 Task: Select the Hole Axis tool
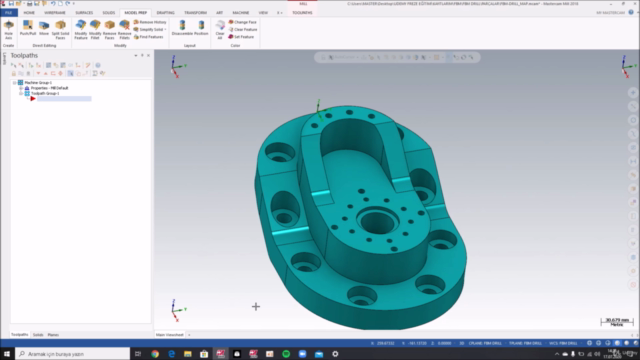(x=9, y=30)
